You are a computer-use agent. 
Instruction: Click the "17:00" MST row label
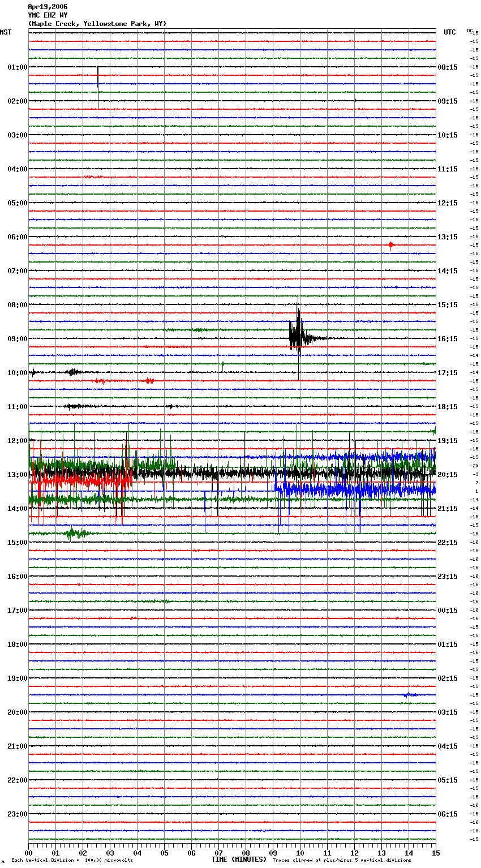(18, 611)
